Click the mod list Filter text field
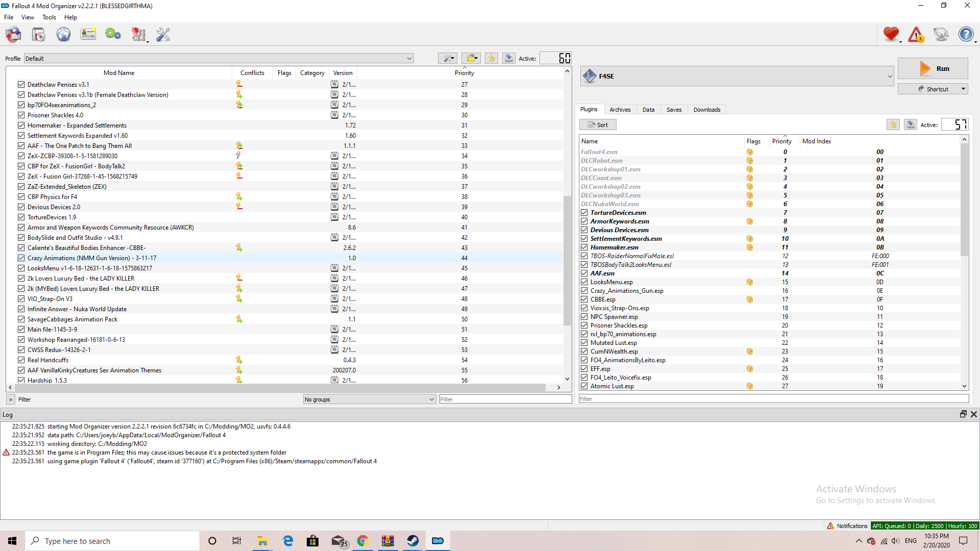980x551 pixels. coord(505,399)
